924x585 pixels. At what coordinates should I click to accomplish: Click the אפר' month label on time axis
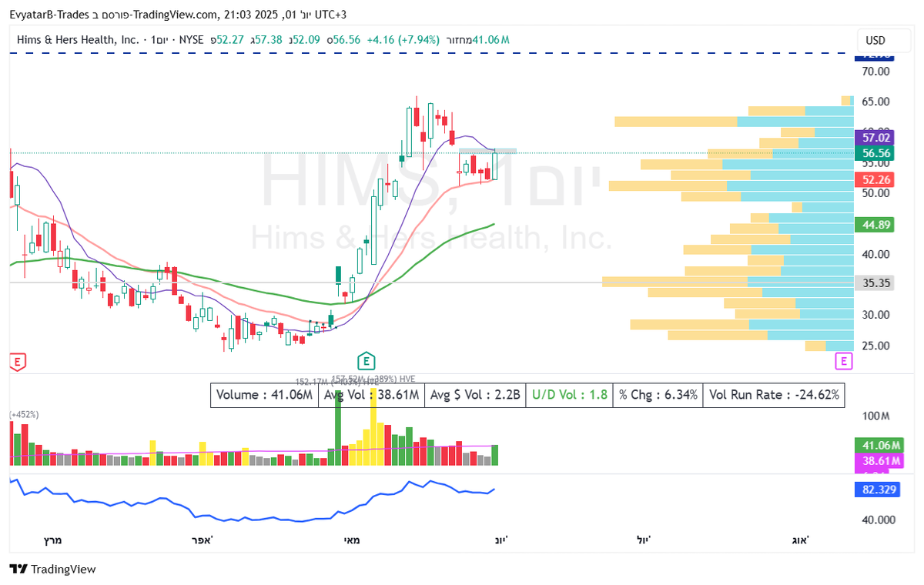point(202,540)
